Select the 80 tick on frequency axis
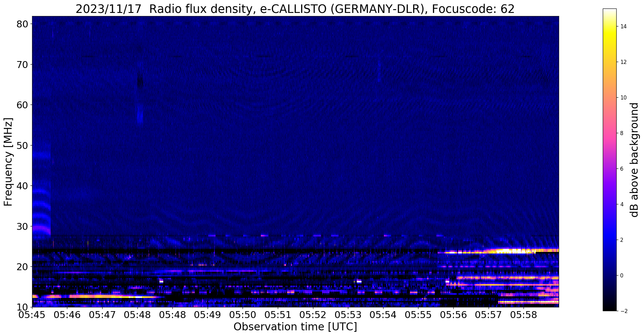644x336 pixels. (x=22, y=24)
